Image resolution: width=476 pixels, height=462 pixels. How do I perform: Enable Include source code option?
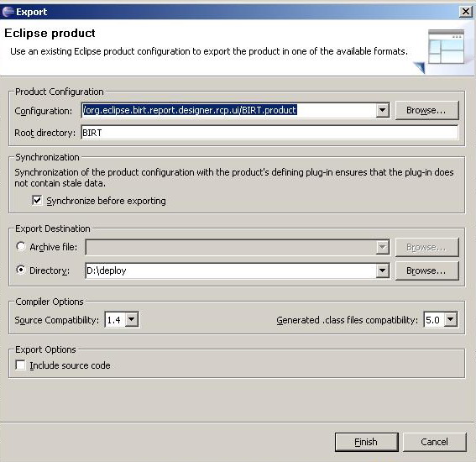[x=20, y=365]
